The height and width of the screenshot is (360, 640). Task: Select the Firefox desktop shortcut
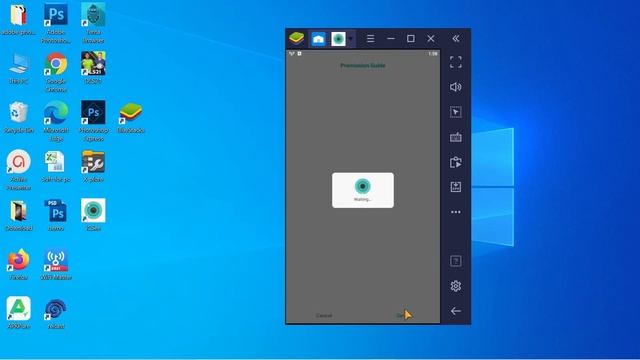click(19, 264)
